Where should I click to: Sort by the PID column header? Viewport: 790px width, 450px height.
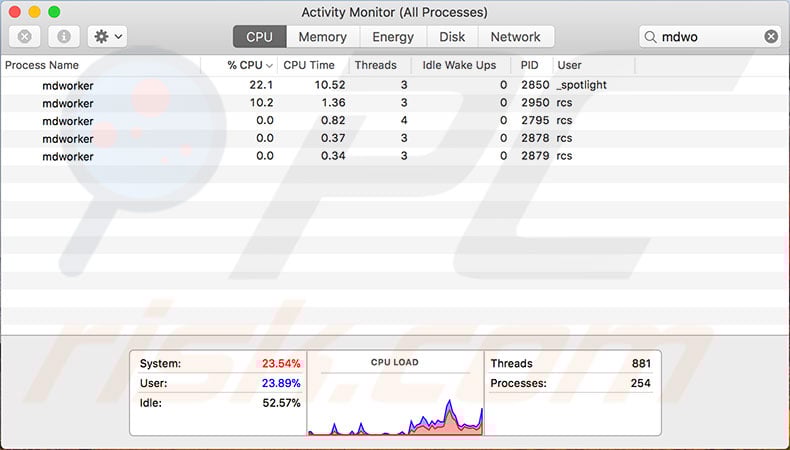[529, 65]
